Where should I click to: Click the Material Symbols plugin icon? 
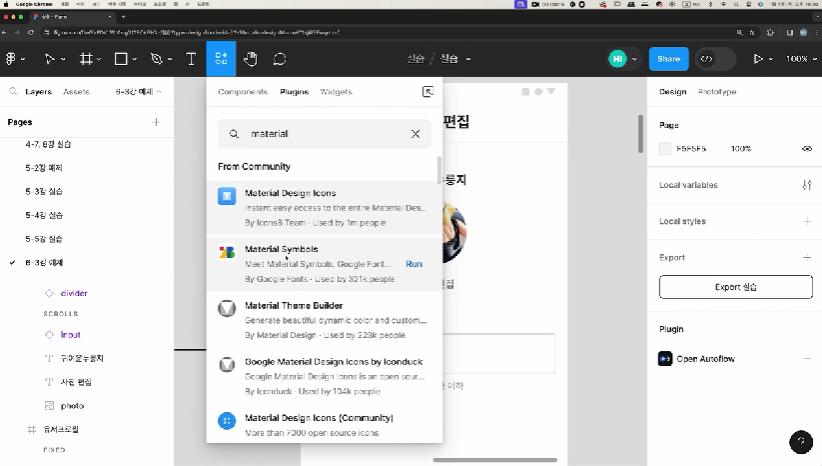point(227,252)
